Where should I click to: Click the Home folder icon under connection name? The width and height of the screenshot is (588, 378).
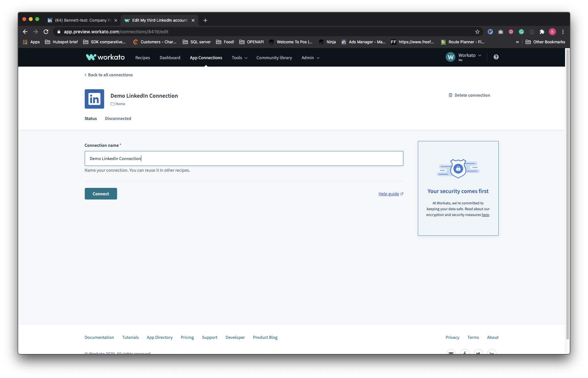pos(113,104)
